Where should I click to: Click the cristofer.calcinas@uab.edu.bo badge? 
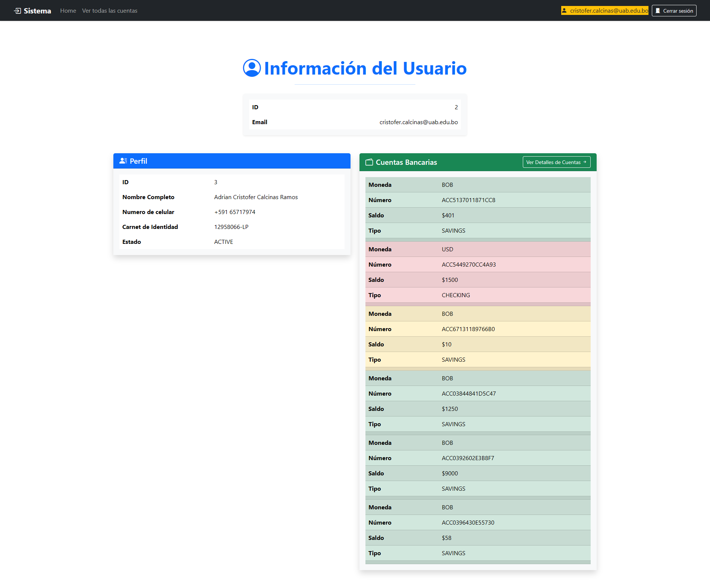coord(605,10)
